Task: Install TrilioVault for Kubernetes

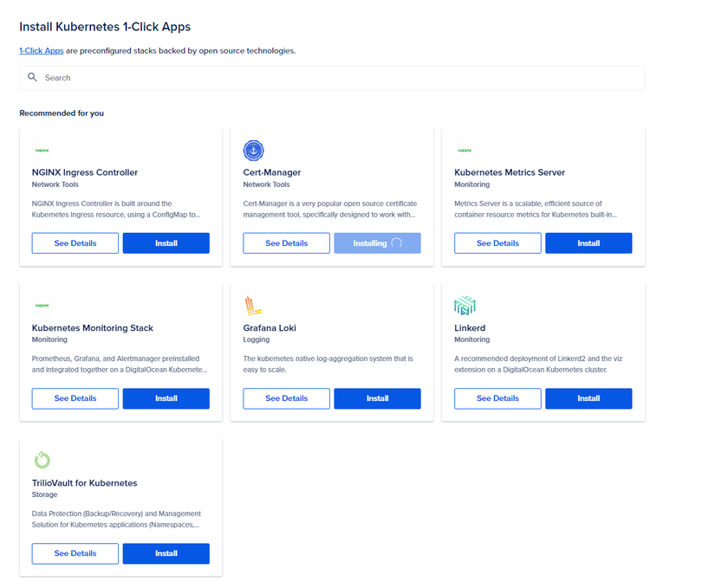Action: pyautogui.click(x=166, y=553)
